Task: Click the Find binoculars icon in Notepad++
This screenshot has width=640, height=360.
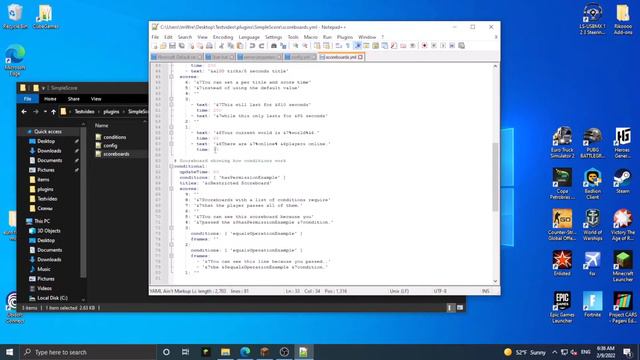Action: (274, 46)
